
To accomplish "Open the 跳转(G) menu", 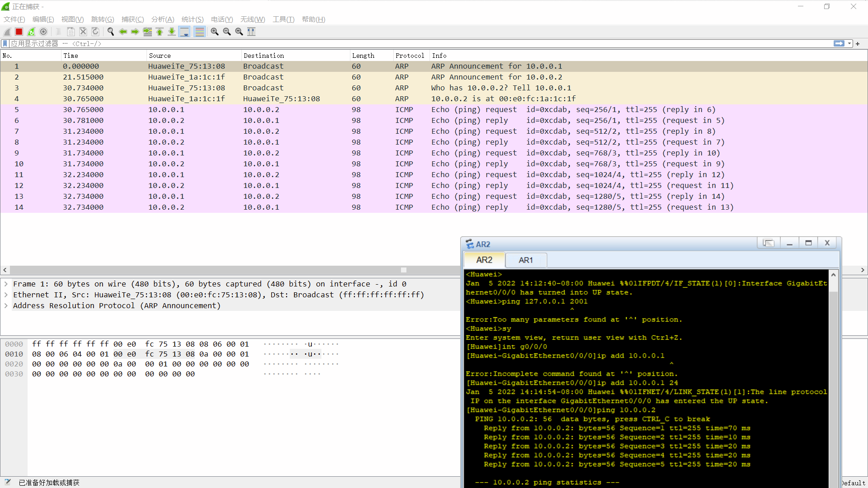I will [x=103, y=19].
